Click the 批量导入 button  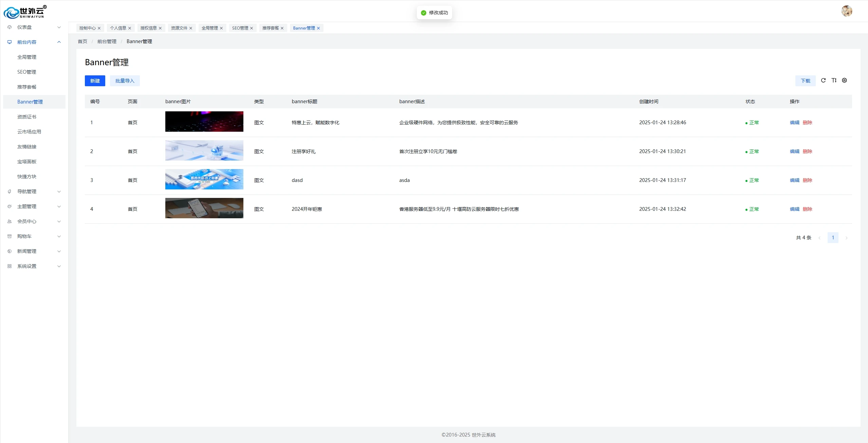click(x=125, y=81)
